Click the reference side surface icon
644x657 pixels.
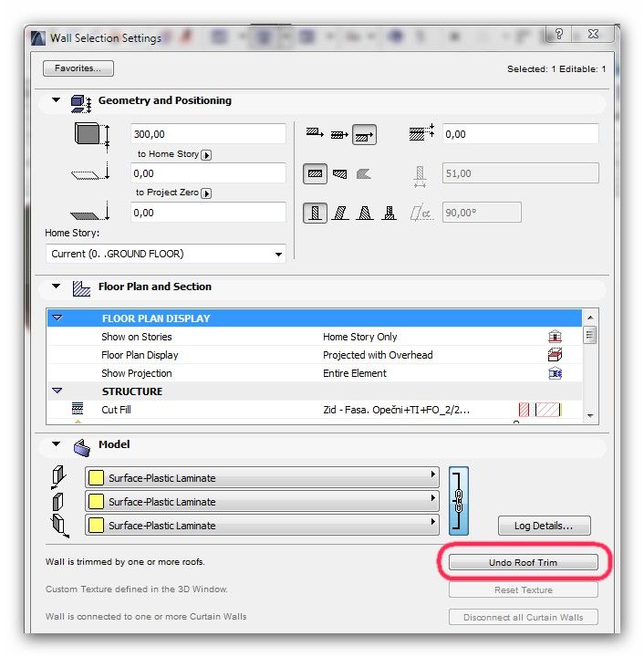[58, 477]
